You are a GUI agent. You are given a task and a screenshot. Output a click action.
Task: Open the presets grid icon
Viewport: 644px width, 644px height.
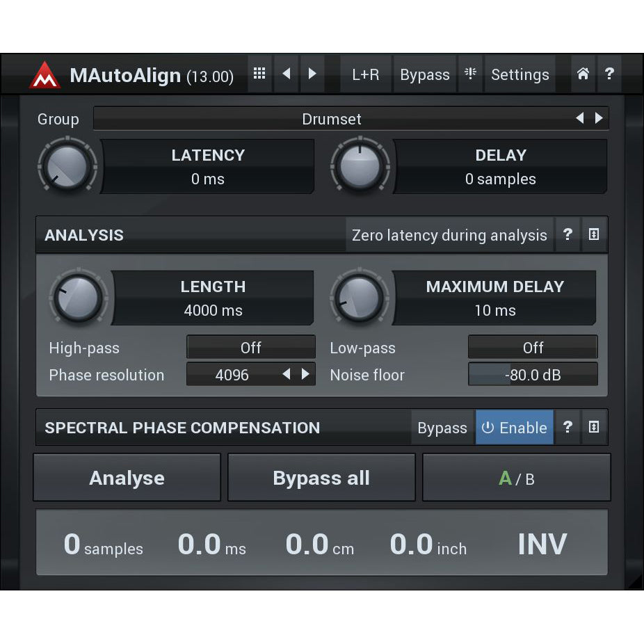pos(259,74)
